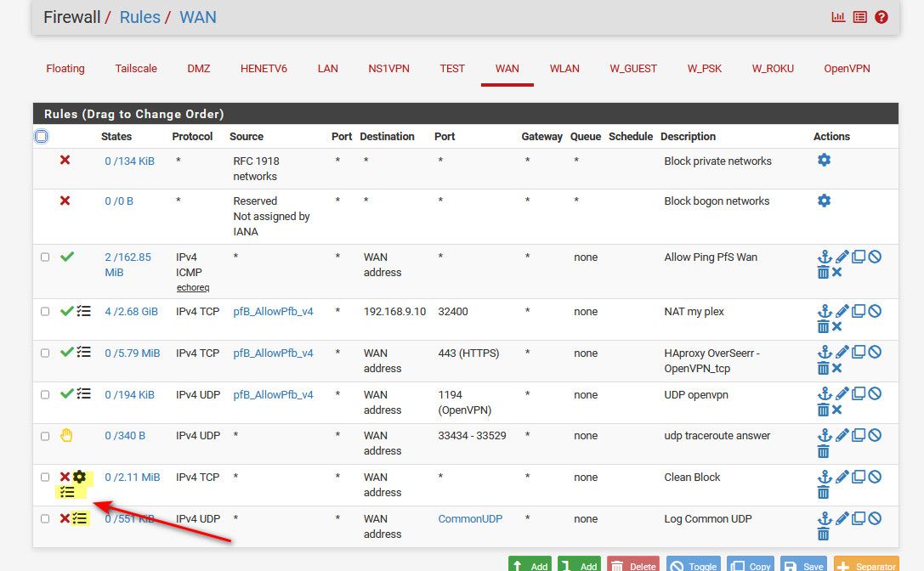Image resolution: width=924 pixels, height=571 pixels.
Task: Switch to the OpenVPN tab
Action: click(847, 68)
